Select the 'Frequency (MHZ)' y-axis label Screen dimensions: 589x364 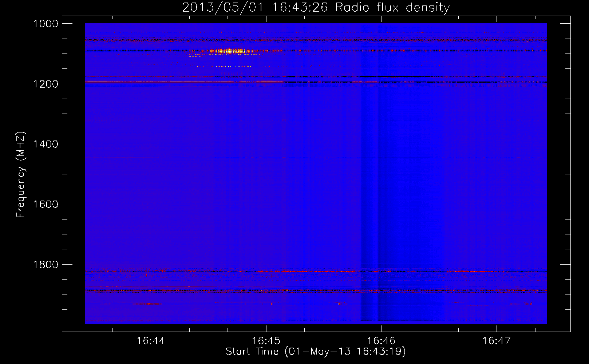click(21, 175)
